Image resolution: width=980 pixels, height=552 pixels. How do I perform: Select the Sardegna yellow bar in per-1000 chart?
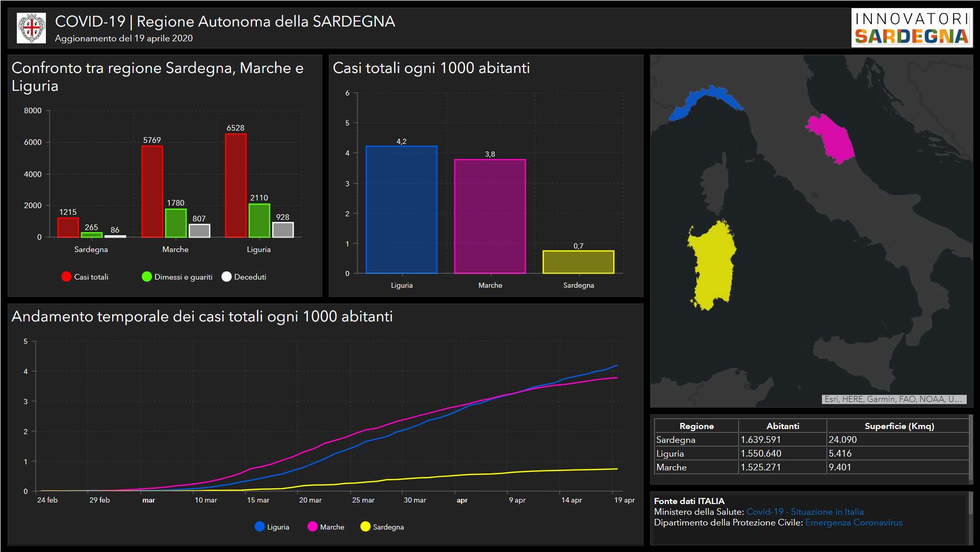coord(578,262)
